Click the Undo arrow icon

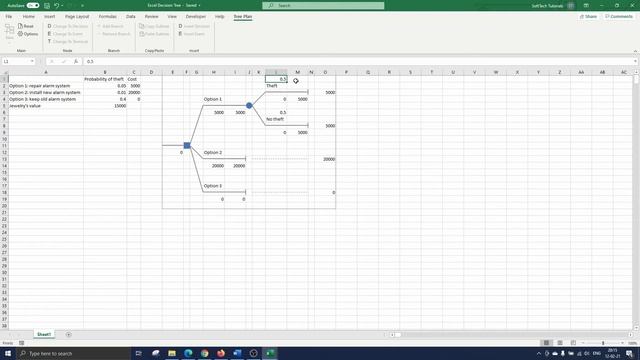click(x=56, y=6)
